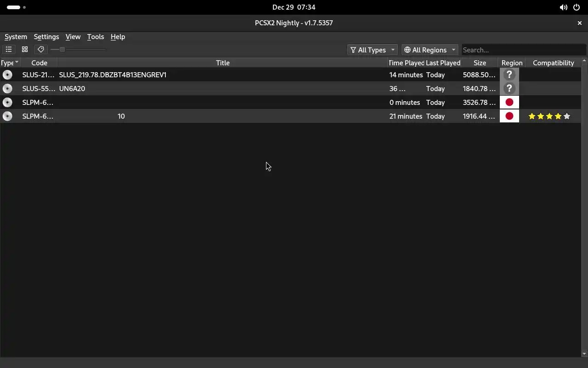This screenshot has height=368, width=588.
Task: Click scrollbar down arrow of game list
Action: pyautogui.click(x=584, y=354)
